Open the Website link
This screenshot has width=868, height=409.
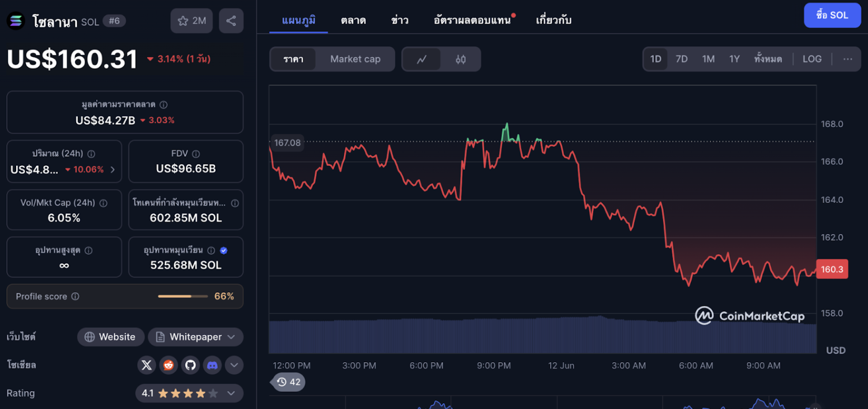[110, 337]
